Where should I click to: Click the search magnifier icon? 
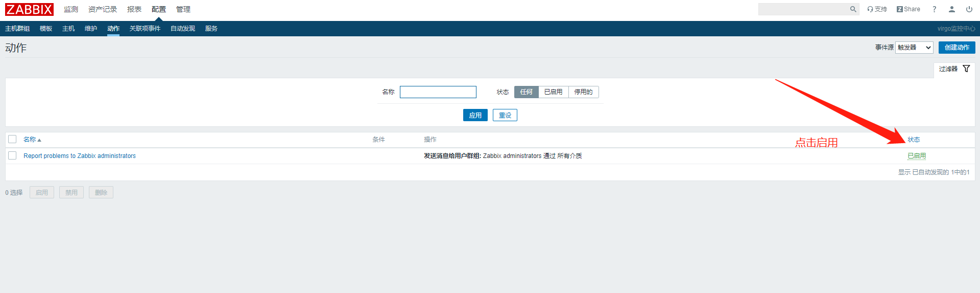point(853,9)
